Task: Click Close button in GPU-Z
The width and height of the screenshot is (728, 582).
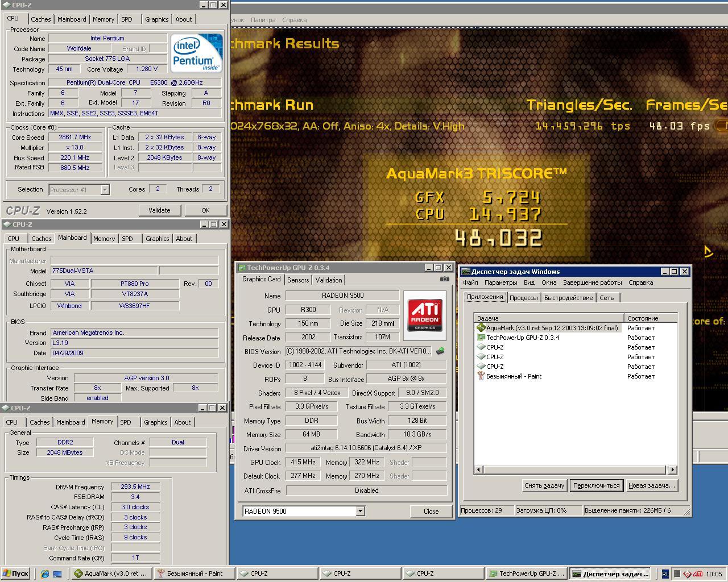Action: pyautogui.click(x=431, y=512)
